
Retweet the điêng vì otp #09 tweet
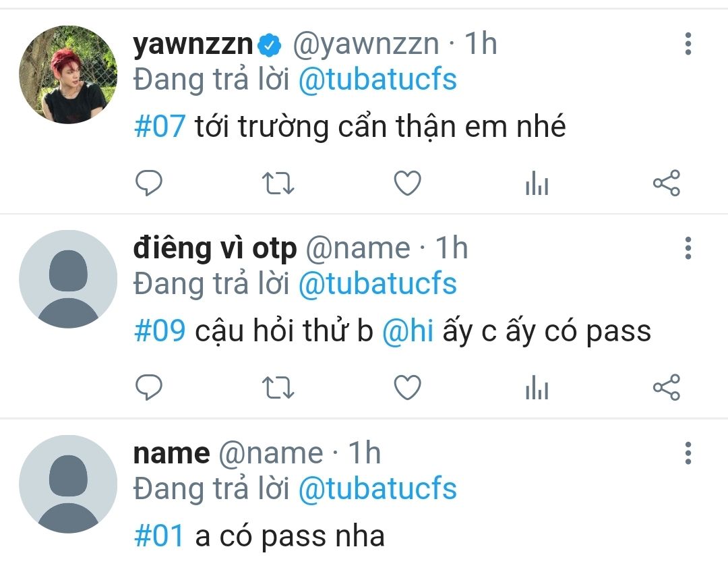click(278, 387)
